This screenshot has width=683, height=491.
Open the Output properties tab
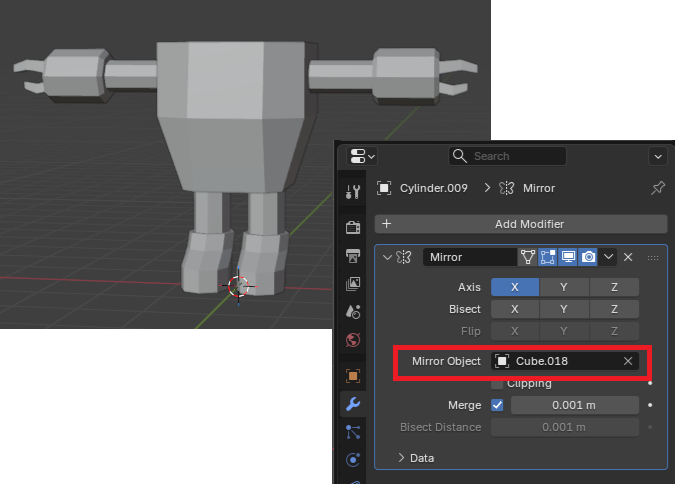click(352, 256)
